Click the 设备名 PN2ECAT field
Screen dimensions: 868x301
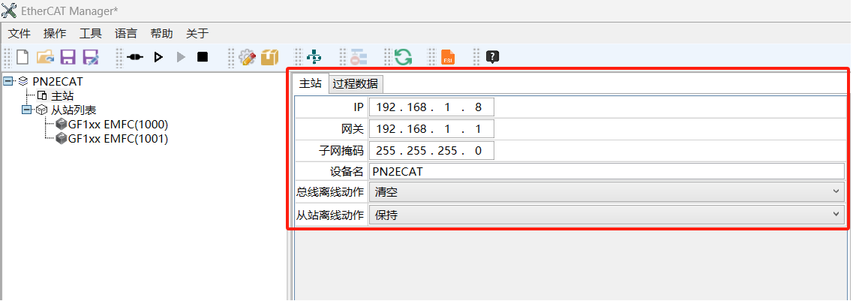click(607, 171)
